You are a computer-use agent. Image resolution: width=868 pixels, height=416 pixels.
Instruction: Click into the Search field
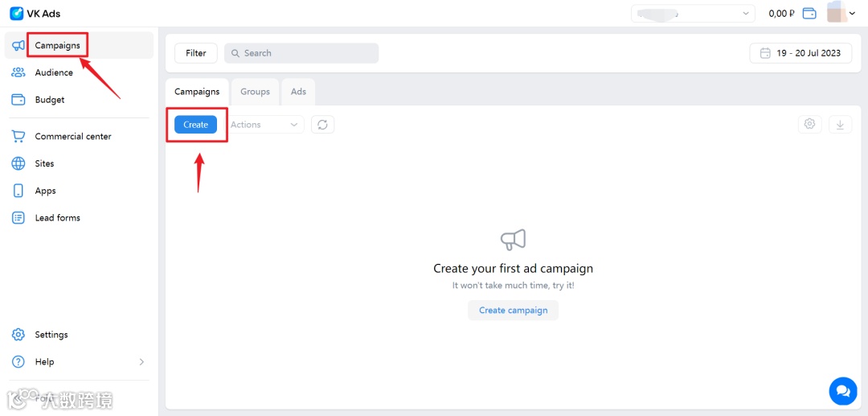click(x=301, y=53)
